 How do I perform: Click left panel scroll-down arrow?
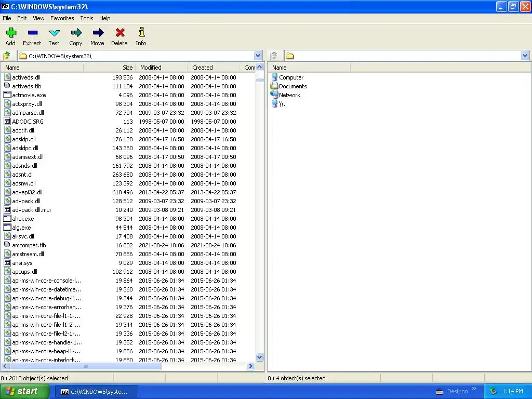coord(260,357)
